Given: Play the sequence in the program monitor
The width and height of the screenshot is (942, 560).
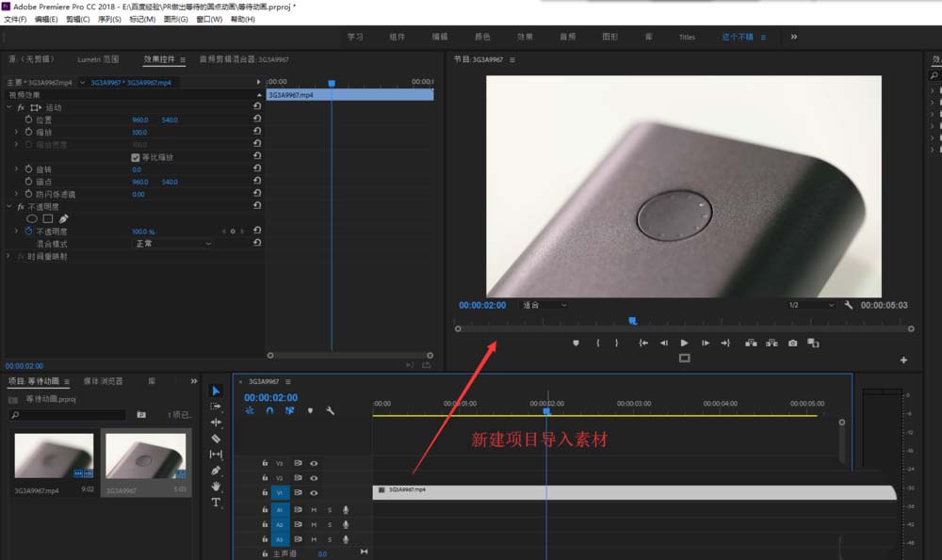Looking at the screenshot, I should [684, 343].
